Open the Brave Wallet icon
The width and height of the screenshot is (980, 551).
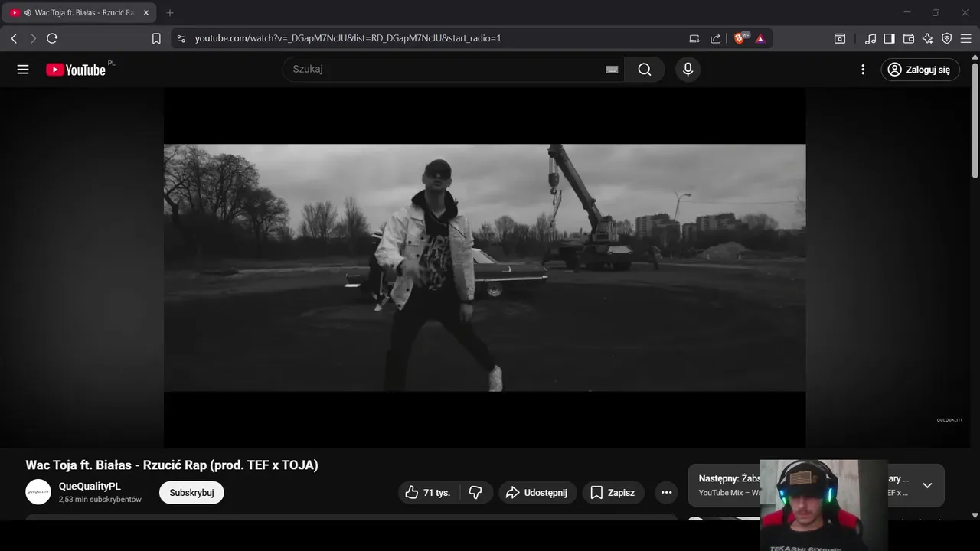coord(909,38)
